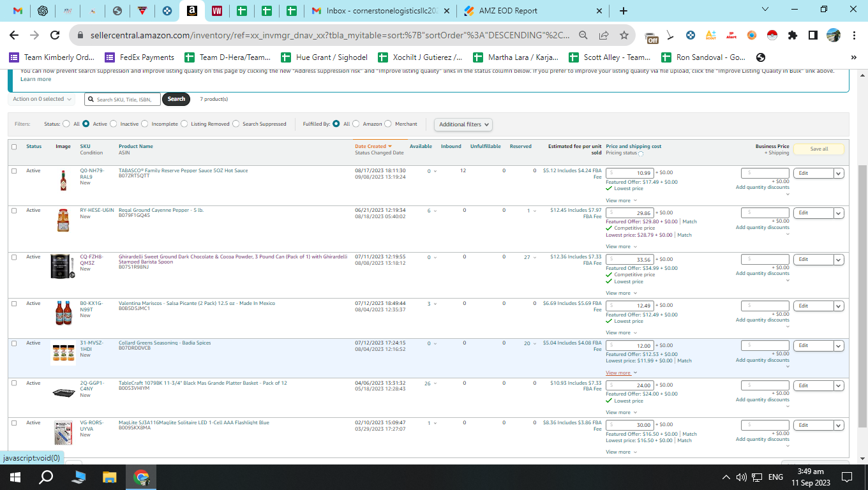Screen dimensions: 868x490
Task: Edit the 29.86 price field for Regal Cayenne
Action: click(x=629, y=213)
